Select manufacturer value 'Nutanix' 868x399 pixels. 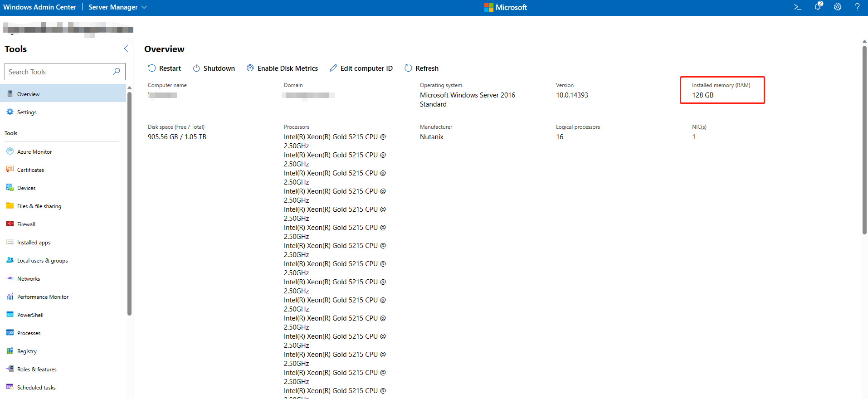coord(432,137)
